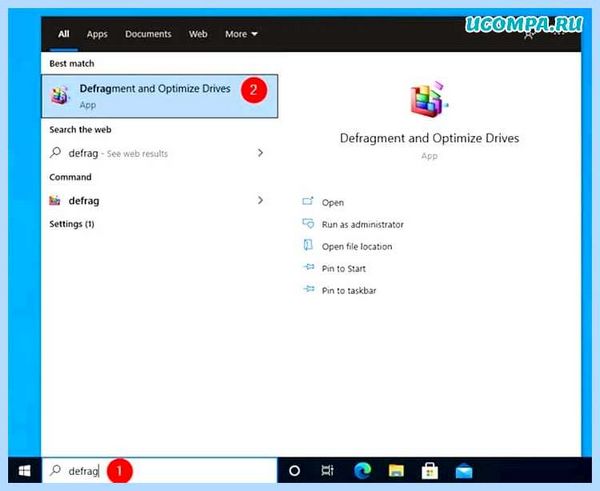Click the Command section heading

[x=70, y=177]
